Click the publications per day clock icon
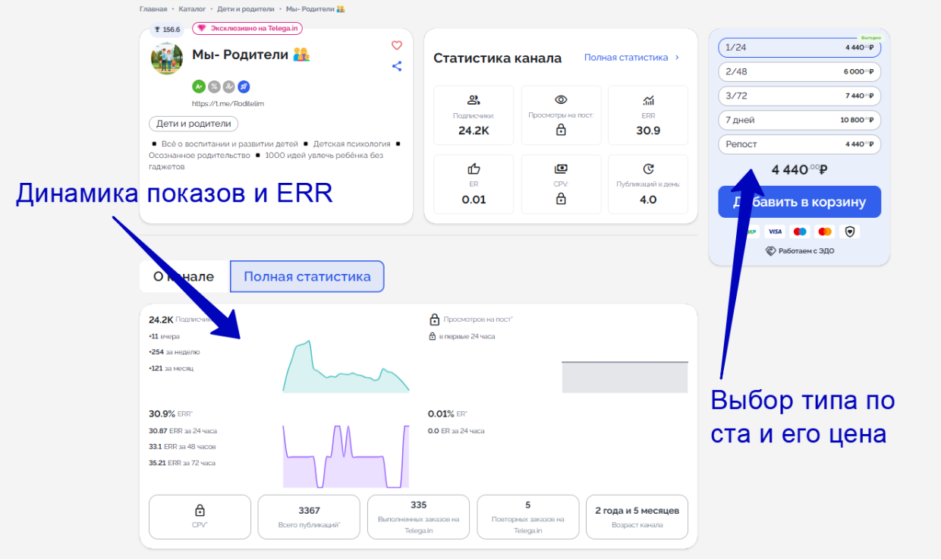Screen dimensions: 941x560 (x=648, y=169)
